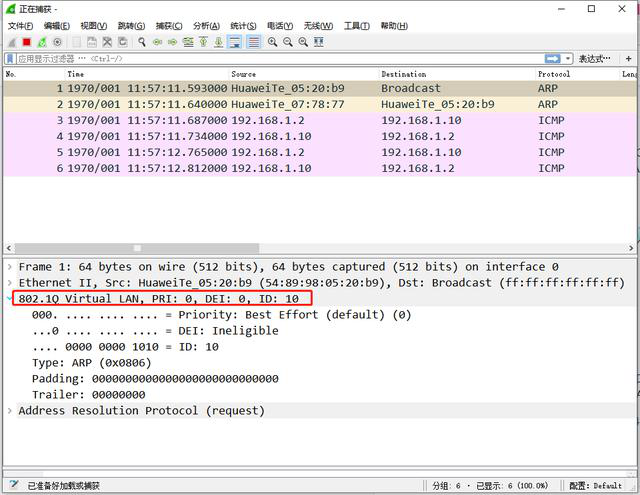This screenshot has height=495, width=640.
Task: Zoom in on packet list text
Action: click(273, 42)
